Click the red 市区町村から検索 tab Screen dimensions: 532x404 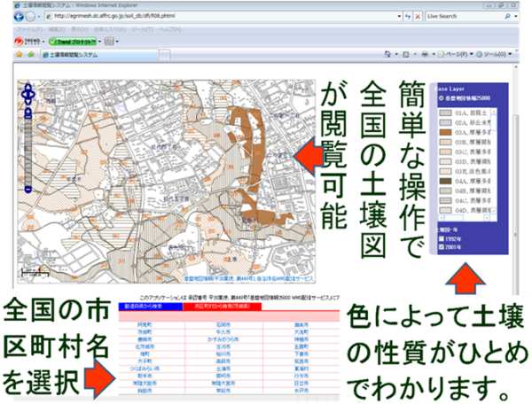[221, 308]
